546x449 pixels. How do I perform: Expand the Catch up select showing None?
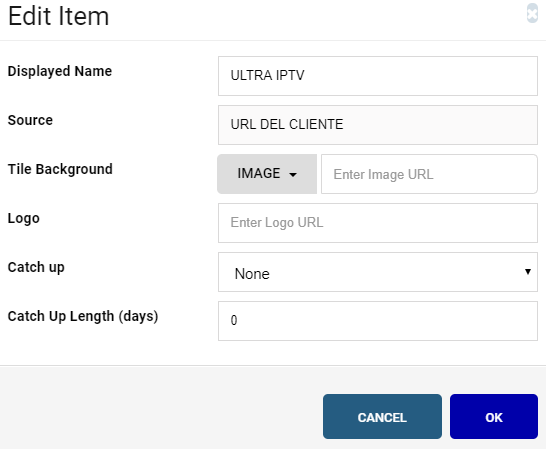coord(378,272)
